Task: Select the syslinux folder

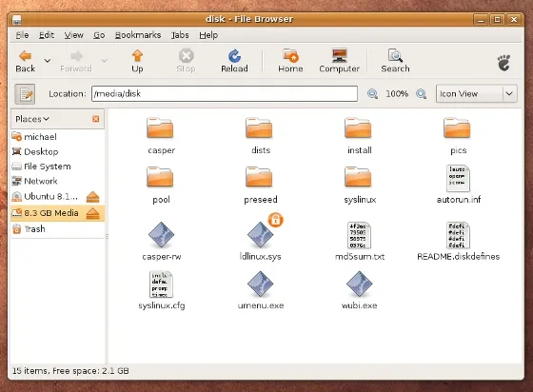Action: tap(360, 185)
